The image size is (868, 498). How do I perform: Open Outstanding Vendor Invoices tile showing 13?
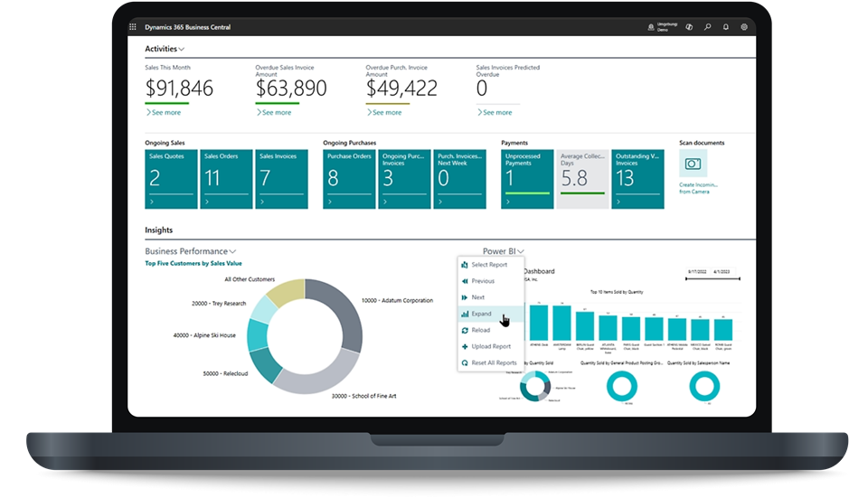(x=637, y=179)
